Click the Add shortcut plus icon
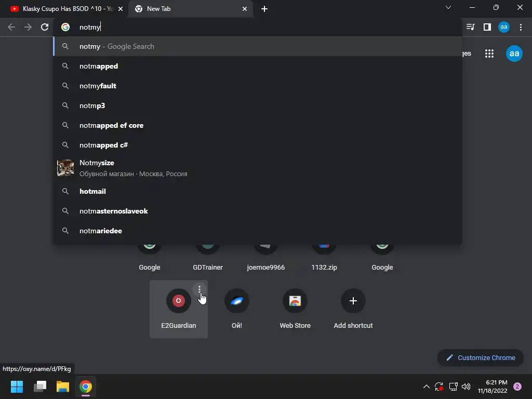Screen dimensions: 532x399 (x=353, y=301)
